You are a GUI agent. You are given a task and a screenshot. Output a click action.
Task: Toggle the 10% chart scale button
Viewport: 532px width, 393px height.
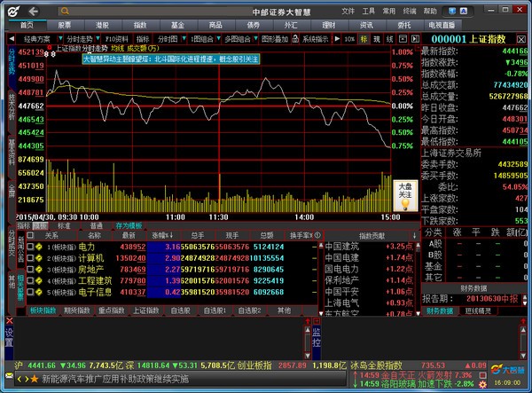pos(349,39)
